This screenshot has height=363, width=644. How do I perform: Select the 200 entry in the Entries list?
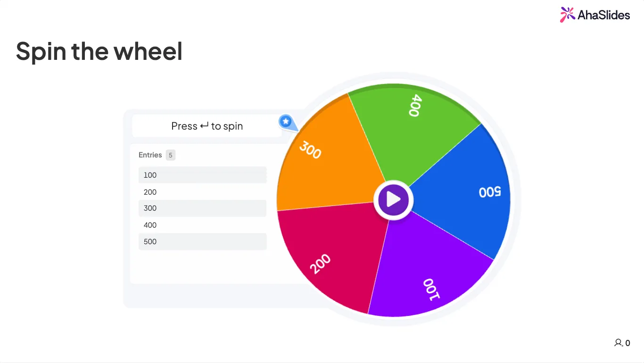click(202, 192)
